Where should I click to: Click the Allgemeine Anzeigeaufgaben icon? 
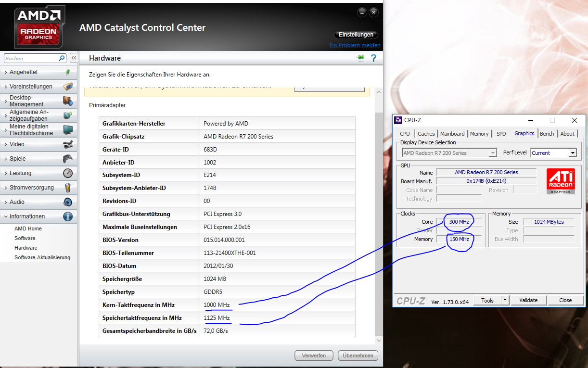tap(68, 115)
